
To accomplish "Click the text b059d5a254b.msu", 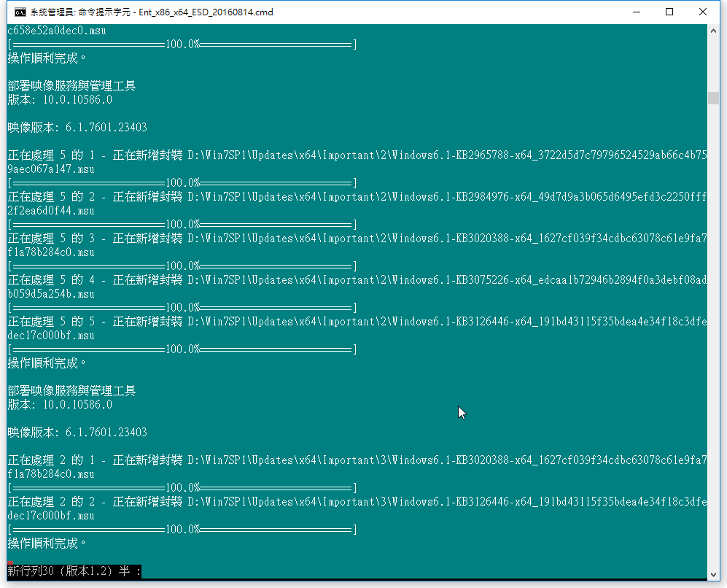I will [x=51, y=294].
